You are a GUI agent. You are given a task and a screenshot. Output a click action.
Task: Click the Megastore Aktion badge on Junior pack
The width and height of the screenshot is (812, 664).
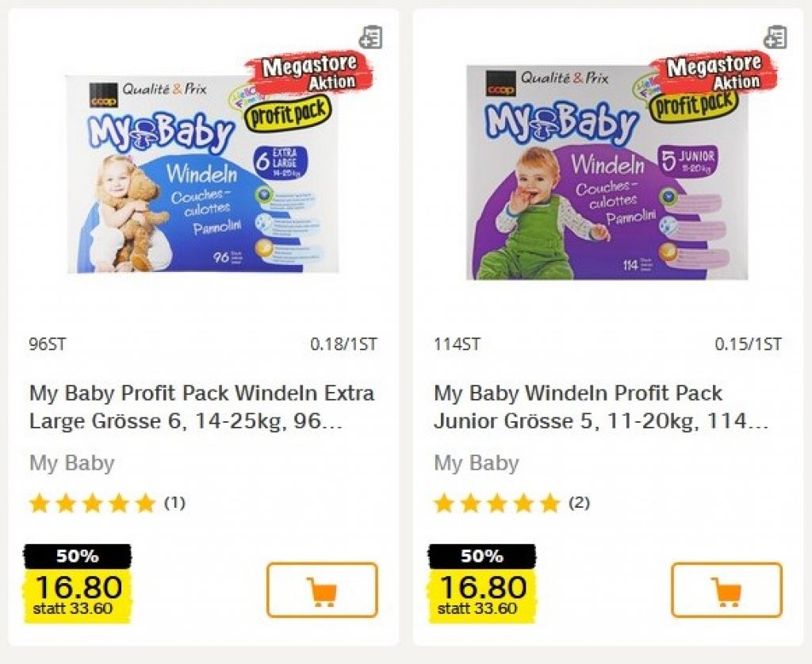[x=714, y=73]
